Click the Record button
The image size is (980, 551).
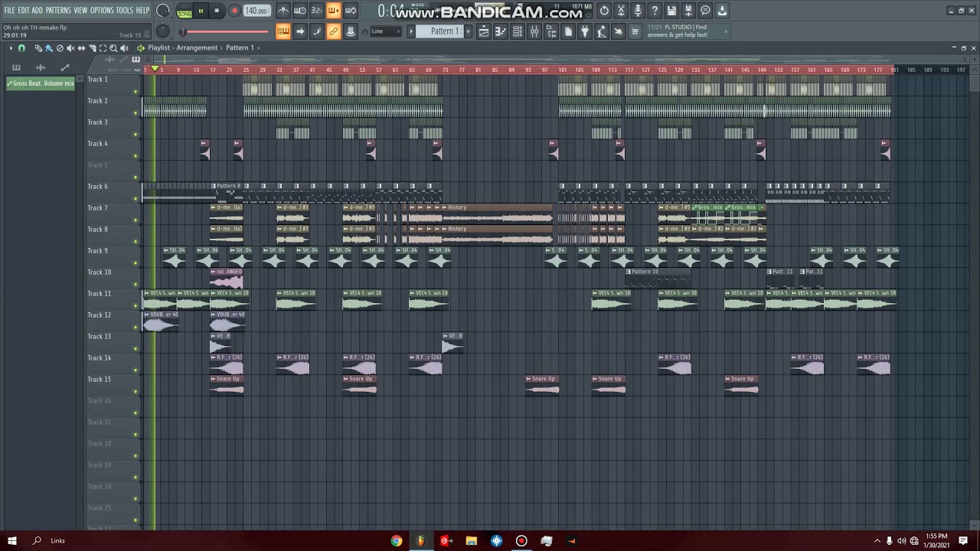pos(234,11)
